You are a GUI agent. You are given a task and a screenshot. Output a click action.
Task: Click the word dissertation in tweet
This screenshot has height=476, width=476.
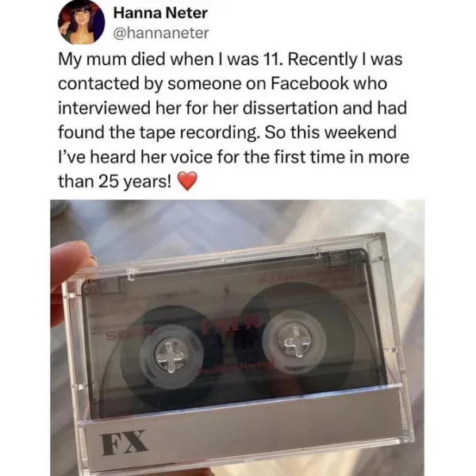tap(291, 108)
